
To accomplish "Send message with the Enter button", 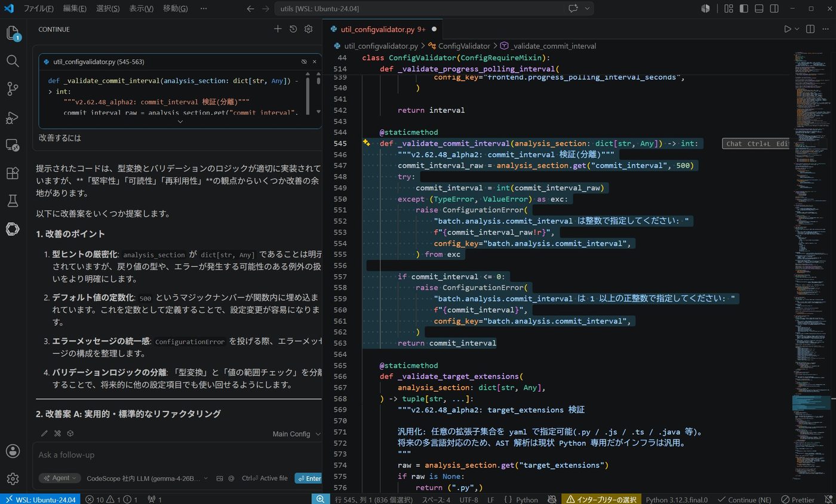I will [308, 478].
